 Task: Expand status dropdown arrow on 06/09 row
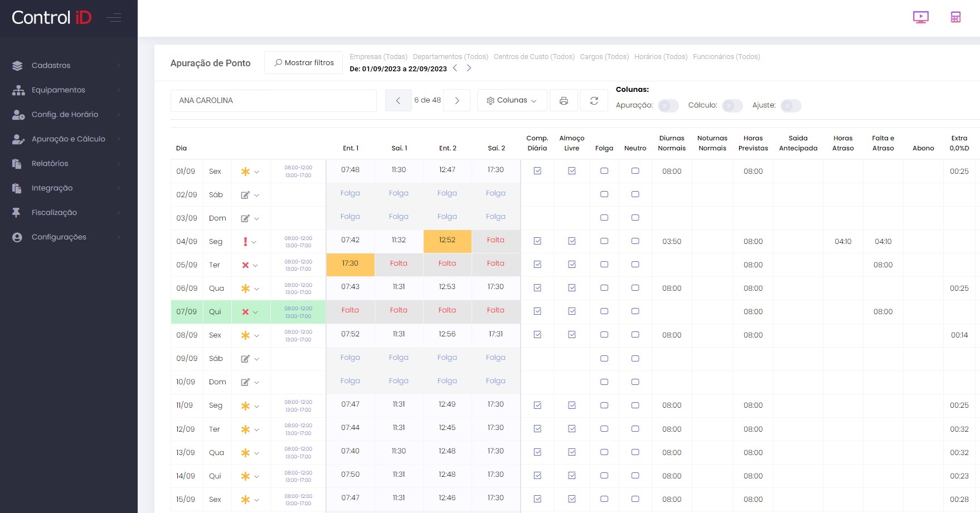coord(256,289)
